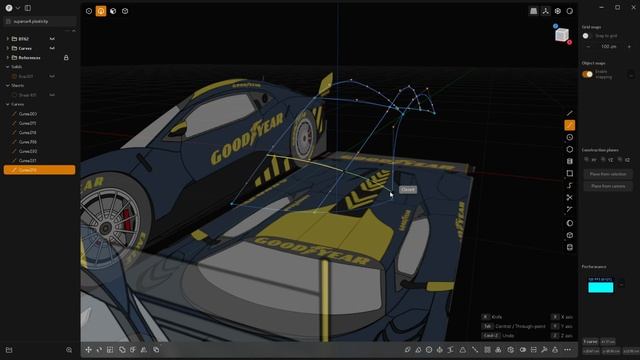This screenshot has width=640, height=360.
Task: Select the highlighted Curve tool
Action: point(570,125)
